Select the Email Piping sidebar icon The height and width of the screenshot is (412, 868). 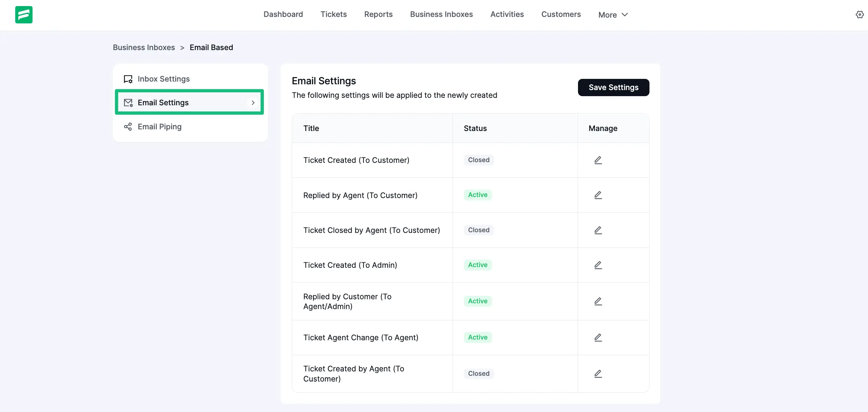point(128,127)
